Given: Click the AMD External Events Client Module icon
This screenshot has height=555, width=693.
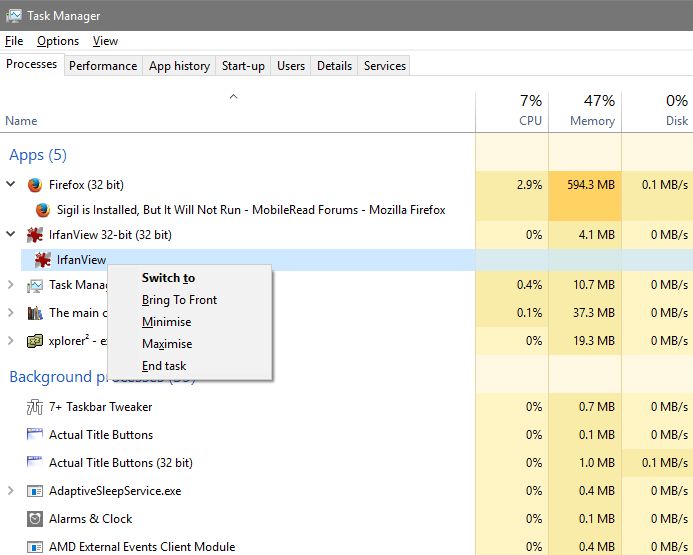Looking at the screenshot, I should (34, 547).
